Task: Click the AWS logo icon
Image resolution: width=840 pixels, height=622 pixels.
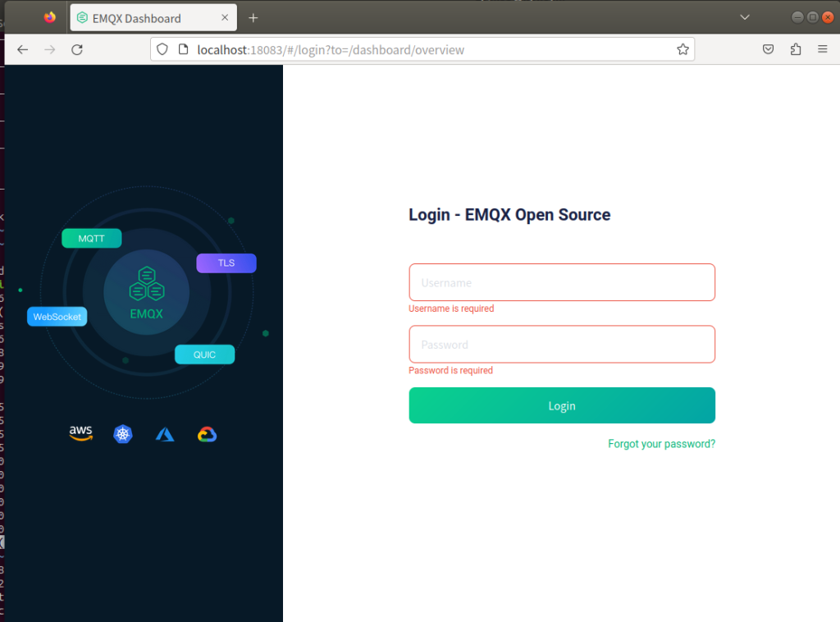Action: point(81,434)
